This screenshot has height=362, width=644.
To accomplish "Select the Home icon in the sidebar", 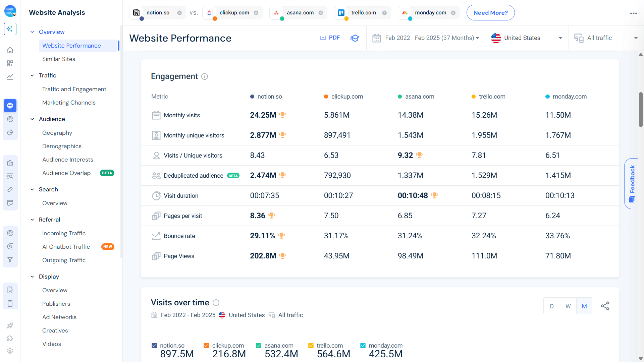I will tap(10, 50).
